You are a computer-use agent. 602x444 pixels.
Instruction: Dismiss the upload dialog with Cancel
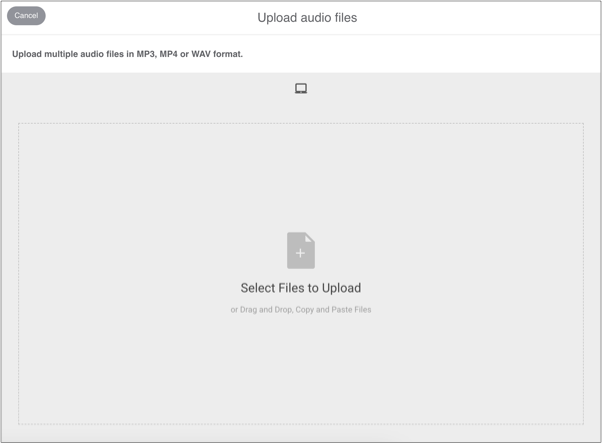point(26,16)
